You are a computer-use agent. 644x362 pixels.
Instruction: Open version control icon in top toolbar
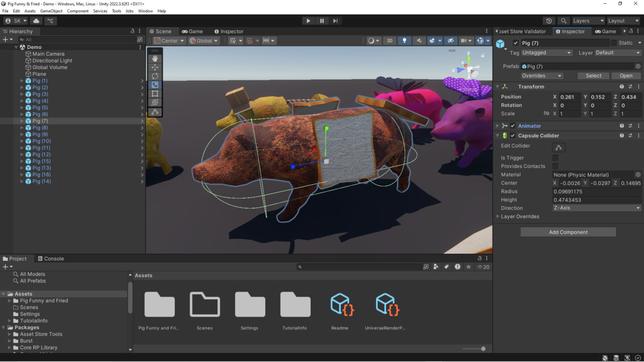pos(50,21)
